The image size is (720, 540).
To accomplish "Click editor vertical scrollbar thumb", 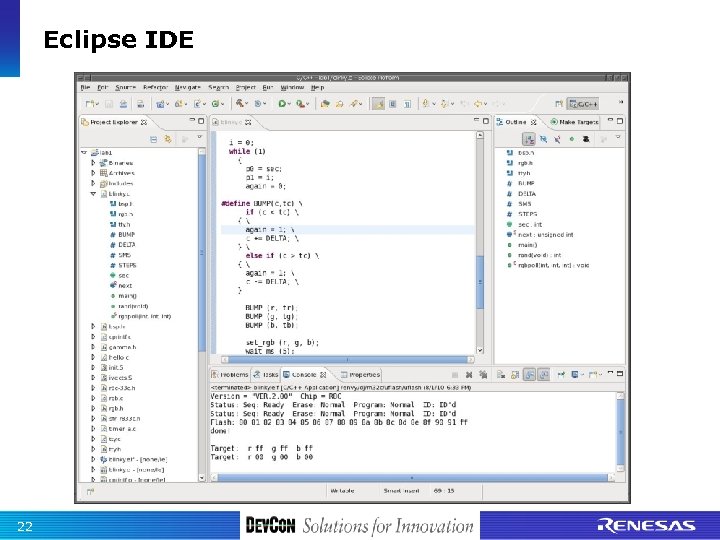I will (x=480, y=282).
